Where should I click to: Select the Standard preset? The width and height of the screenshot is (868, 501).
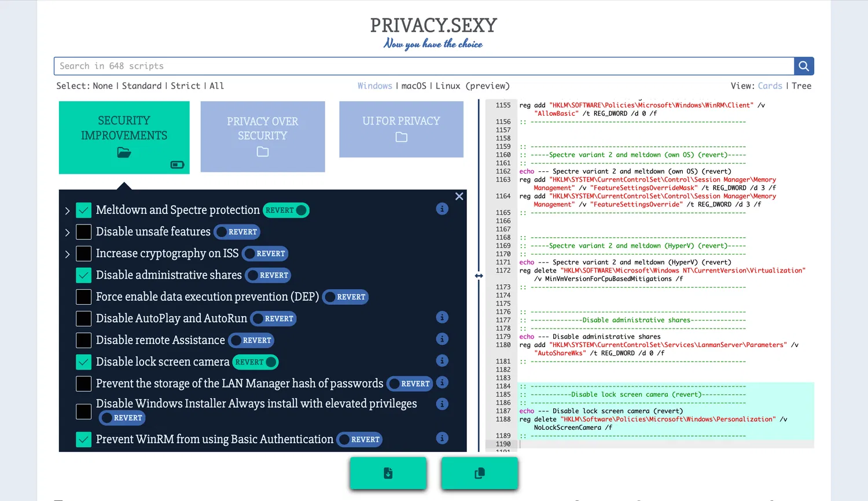142,86
